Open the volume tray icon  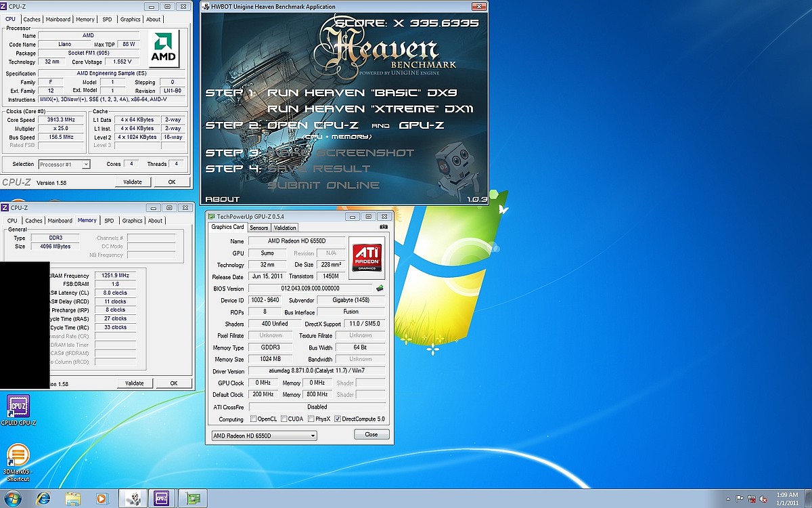pyautogui.click(x=762, y=499)
